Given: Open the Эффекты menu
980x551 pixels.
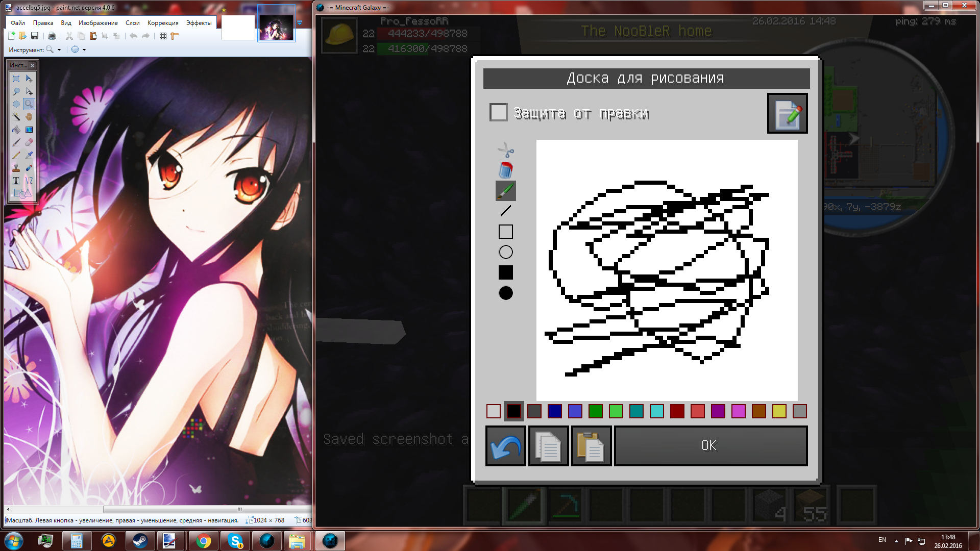Looking at the screenshot, I should click(x=199, y=23).
